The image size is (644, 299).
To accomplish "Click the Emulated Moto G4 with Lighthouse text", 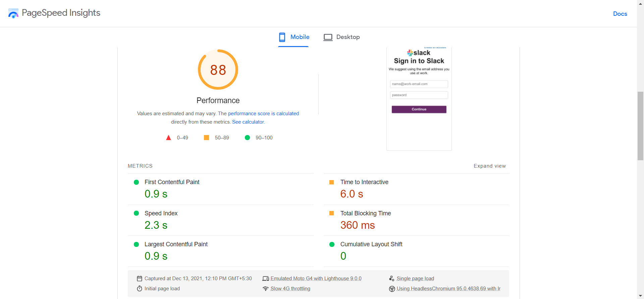I will (x=316, y=279).
